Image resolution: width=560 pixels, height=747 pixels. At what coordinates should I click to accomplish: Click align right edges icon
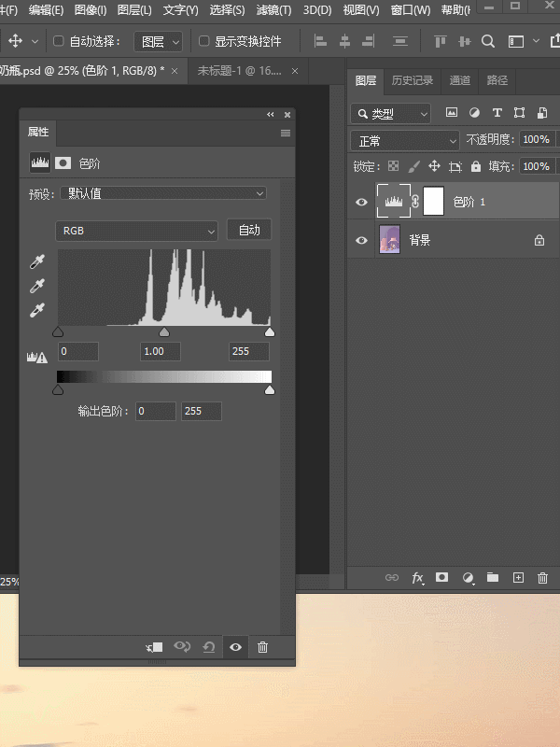point(368,41)
